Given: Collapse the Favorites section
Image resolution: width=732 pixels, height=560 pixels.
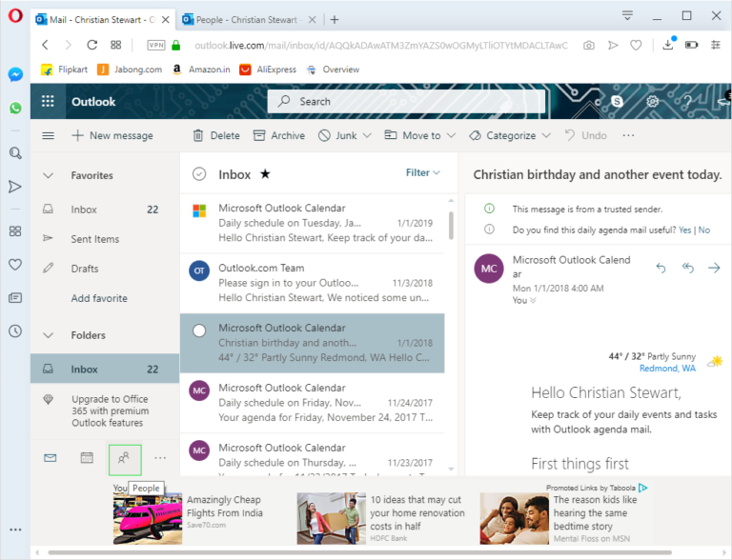Looking at the screenshot, I should pyautogui.click(x=49, y=175).
